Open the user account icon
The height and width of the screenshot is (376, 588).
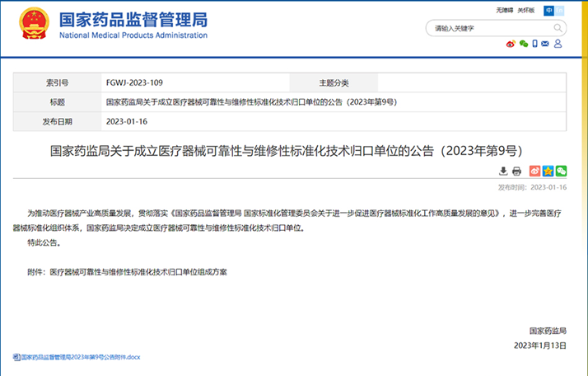[x=559, y=45]
